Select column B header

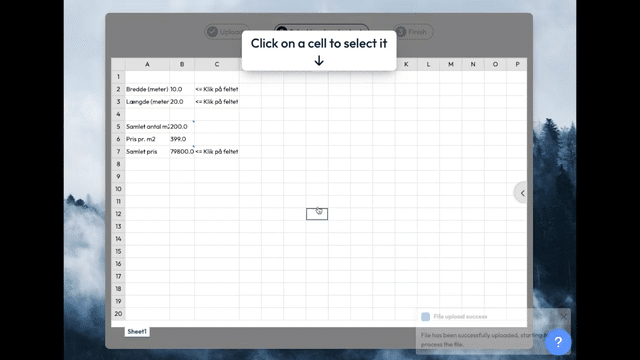(x=182, y=64)
